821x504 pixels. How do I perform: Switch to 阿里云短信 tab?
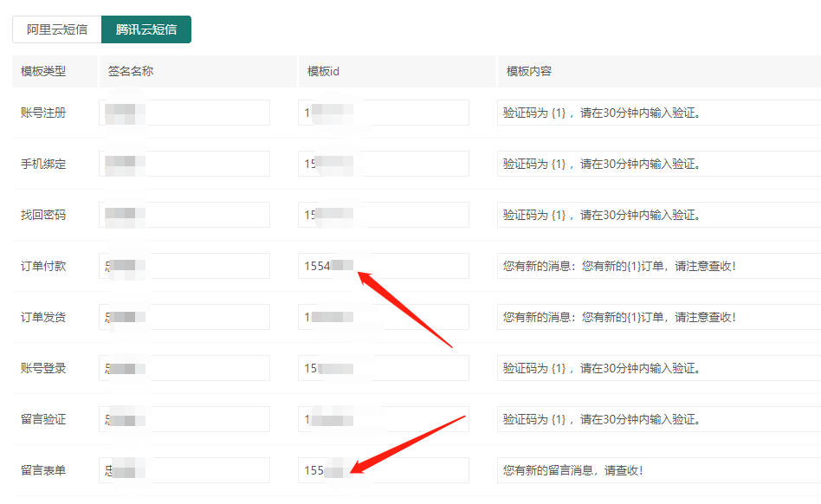(x=57, y=29)
